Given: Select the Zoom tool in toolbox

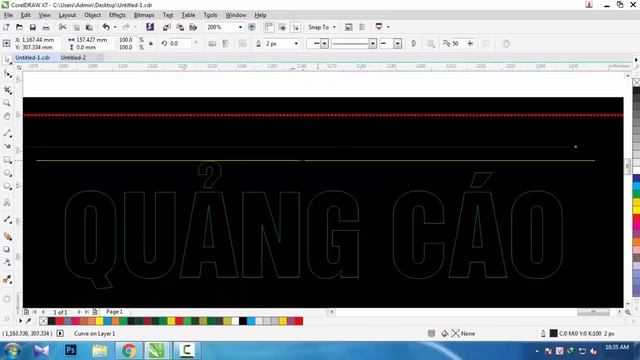Looking at the screenshot, I should click(x=7, y=103).
